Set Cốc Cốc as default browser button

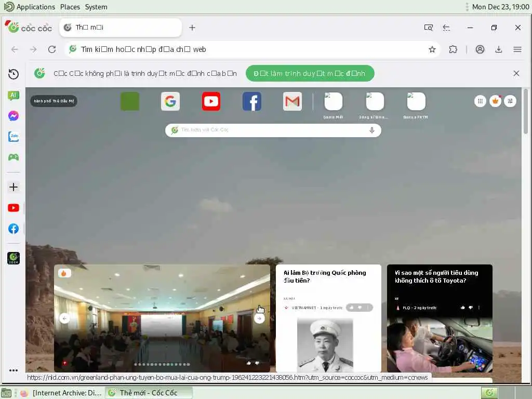[x=310, y=73]
